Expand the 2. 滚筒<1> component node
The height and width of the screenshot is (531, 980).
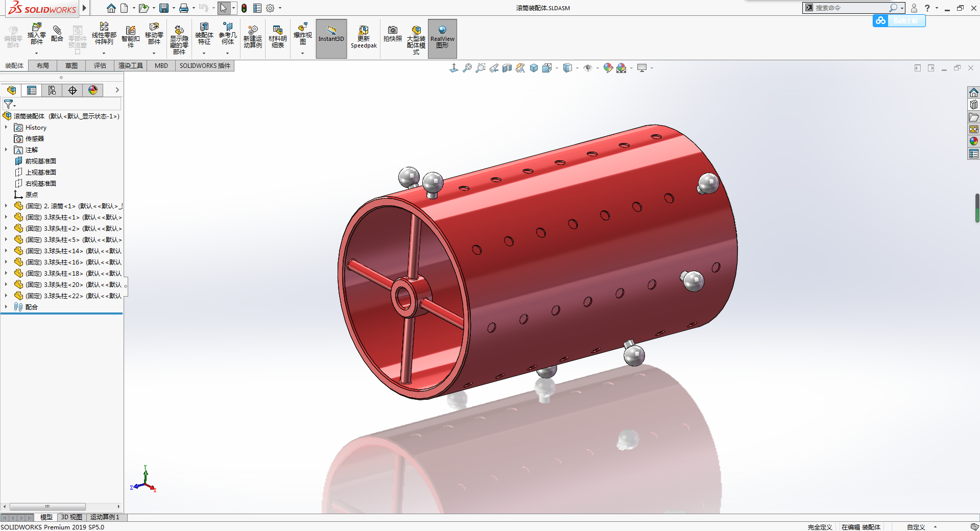(x=6, y=206)
